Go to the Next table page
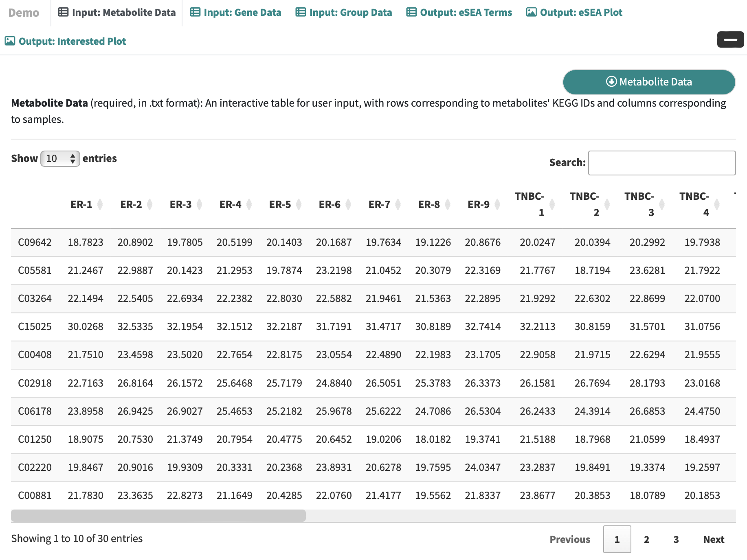The image size is (747, 560). [713, 539]
